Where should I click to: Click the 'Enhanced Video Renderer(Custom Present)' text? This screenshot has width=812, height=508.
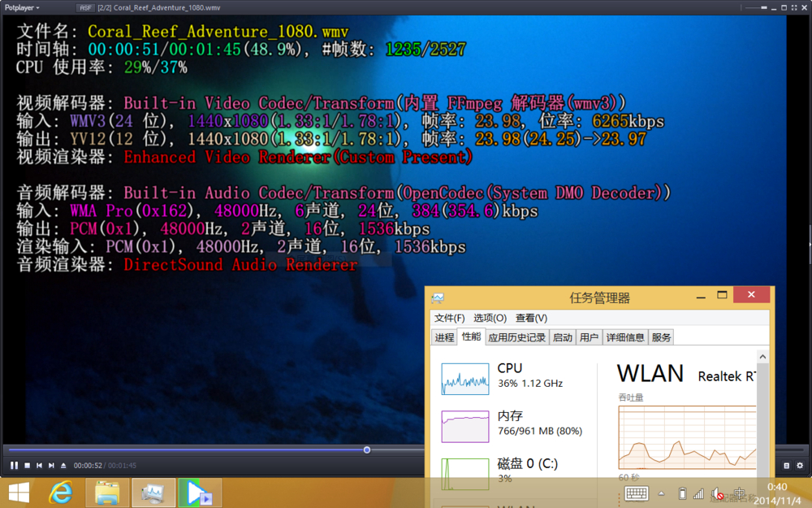[x=298, y=157]
